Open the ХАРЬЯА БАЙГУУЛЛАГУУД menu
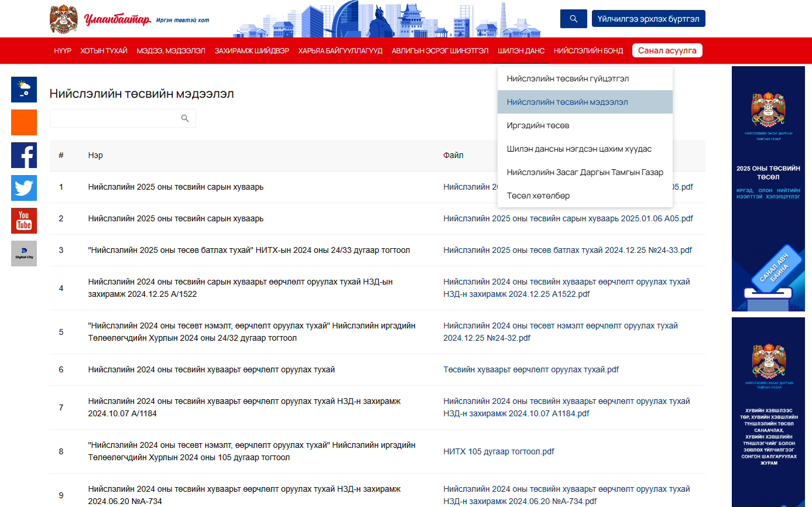The image size is (812, 507). coord(340,51)
